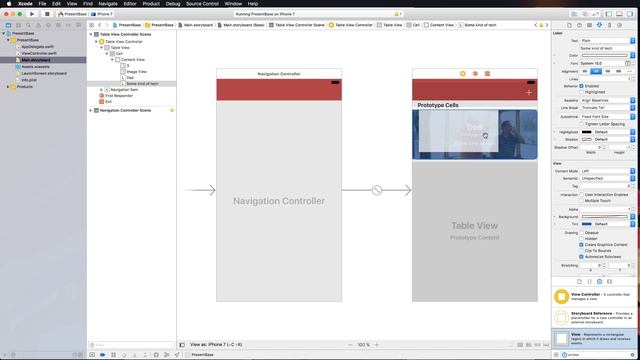Show the Project navigator

pos(8,25)
